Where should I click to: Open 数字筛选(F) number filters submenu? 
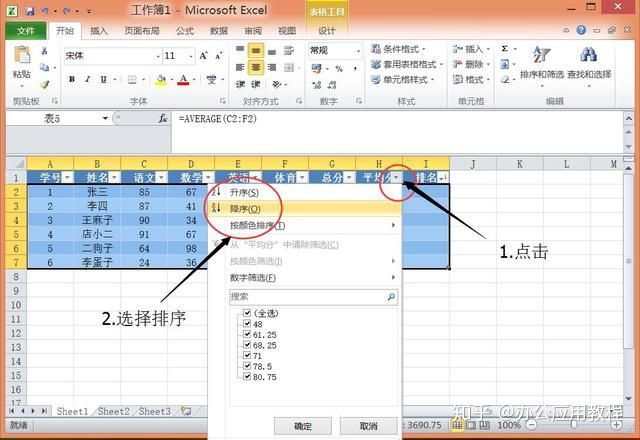[x=304, y=278]
